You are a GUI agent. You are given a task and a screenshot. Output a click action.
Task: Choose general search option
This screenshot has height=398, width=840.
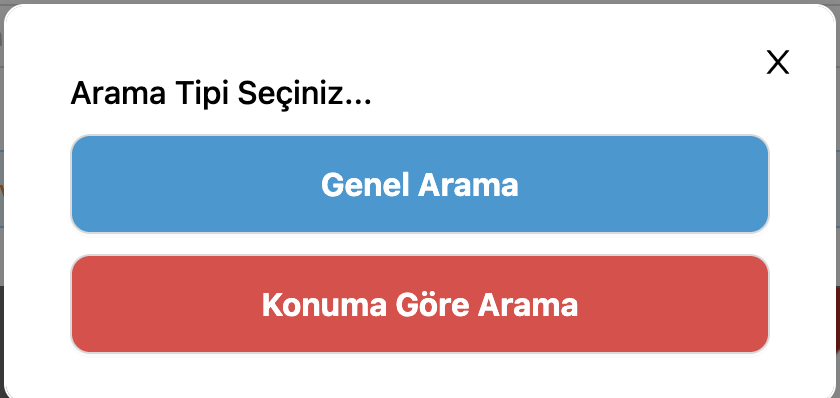(x=420, y=184)
